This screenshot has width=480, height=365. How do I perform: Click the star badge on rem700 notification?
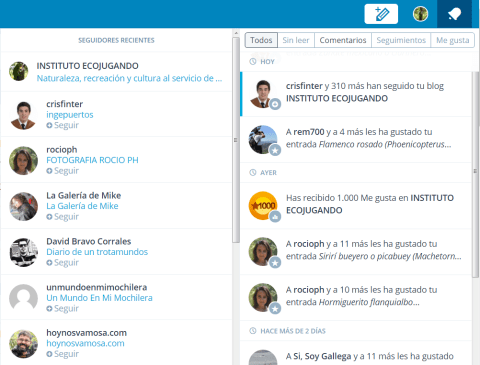(x=275, y=150)
